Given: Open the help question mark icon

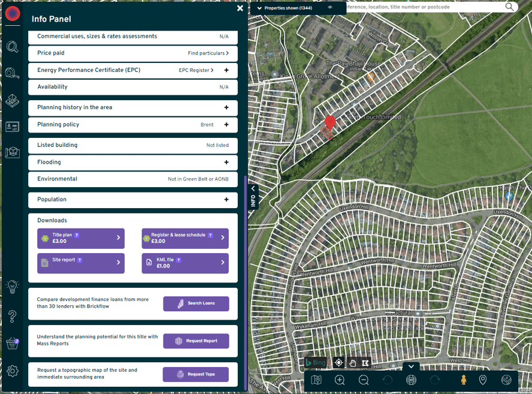Looking at the screenshot, I should pyautogui.click(x=12, y=316).
